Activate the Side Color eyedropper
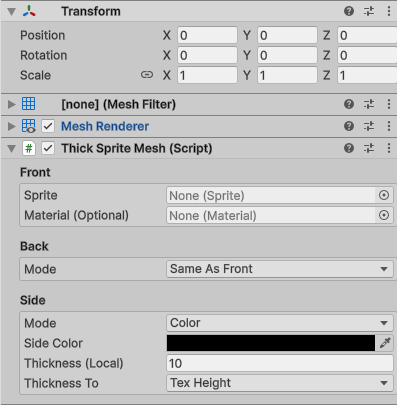Screen dimensions: 397x405 (385, 343)
